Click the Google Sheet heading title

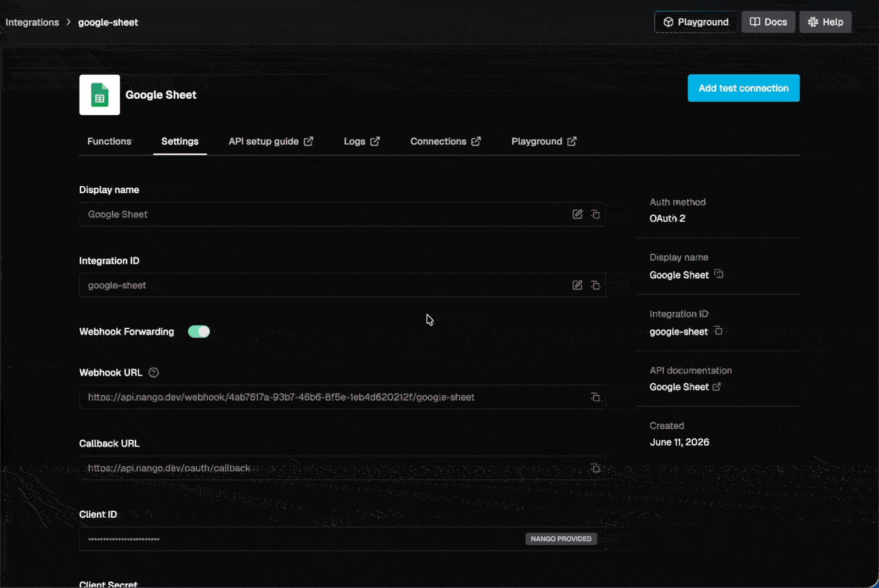point(161,95)
